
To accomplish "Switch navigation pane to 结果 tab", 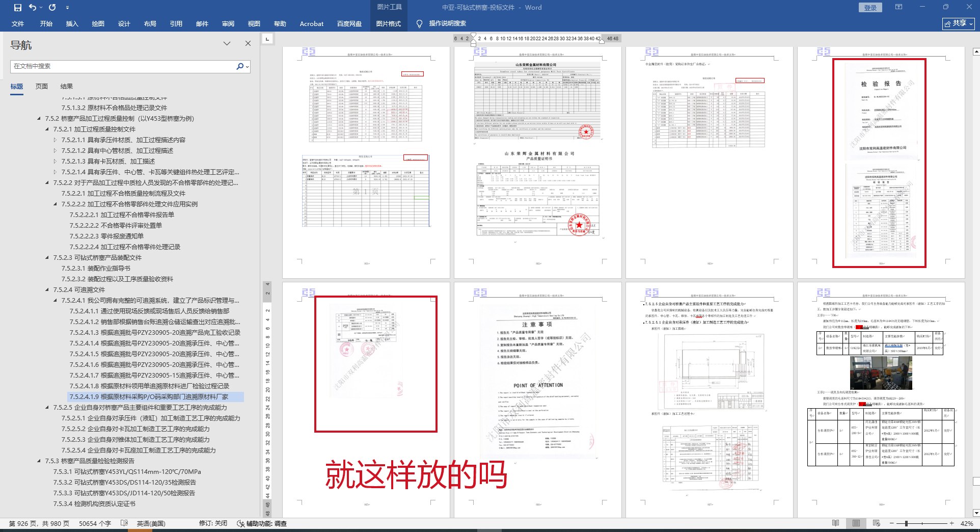I will [x=67, y=87].
